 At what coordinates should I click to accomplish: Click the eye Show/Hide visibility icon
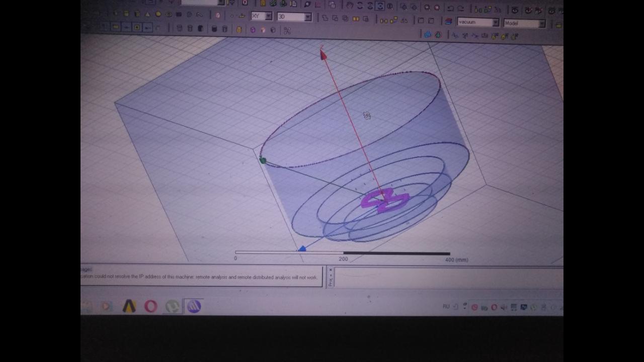point(515,10)
